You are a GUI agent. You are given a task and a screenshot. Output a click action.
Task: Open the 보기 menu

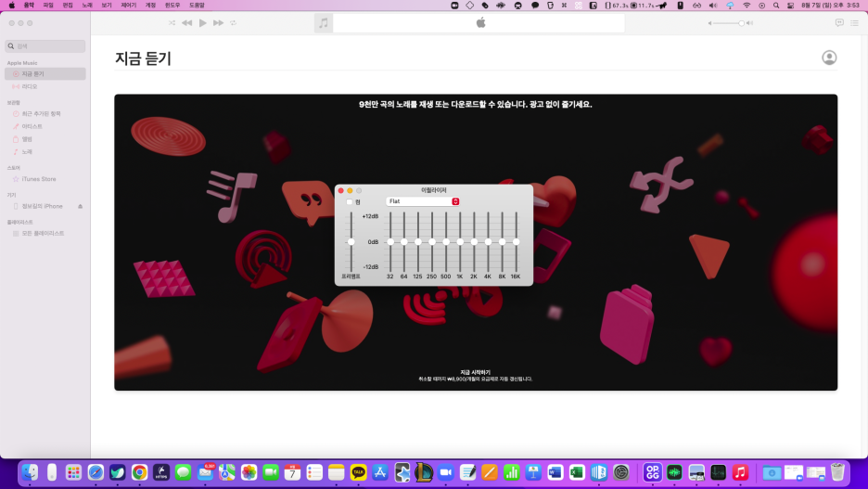(x=107, y=5)
